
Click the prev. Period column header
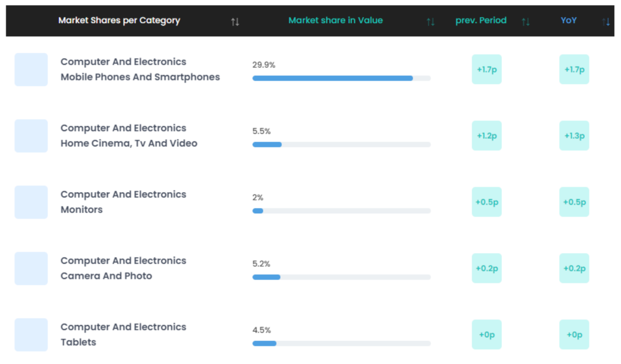point(481,20)
